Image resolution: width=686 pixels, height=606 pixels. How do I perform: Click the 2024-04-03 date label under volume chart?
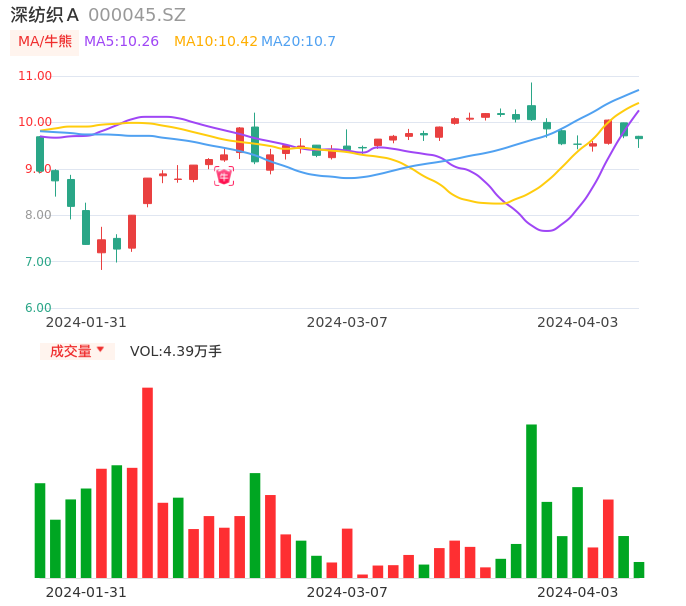(x=577, y=591)
